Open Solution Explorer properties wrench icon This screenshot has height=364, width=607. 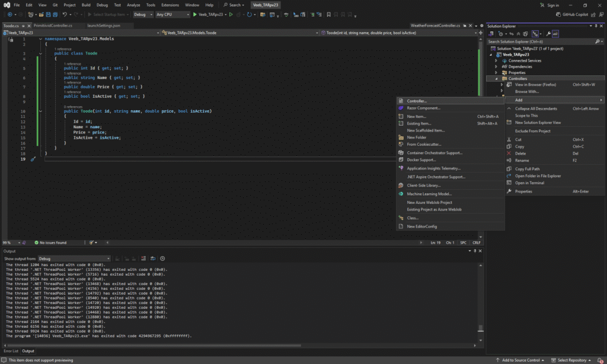(x=548, y=34)
